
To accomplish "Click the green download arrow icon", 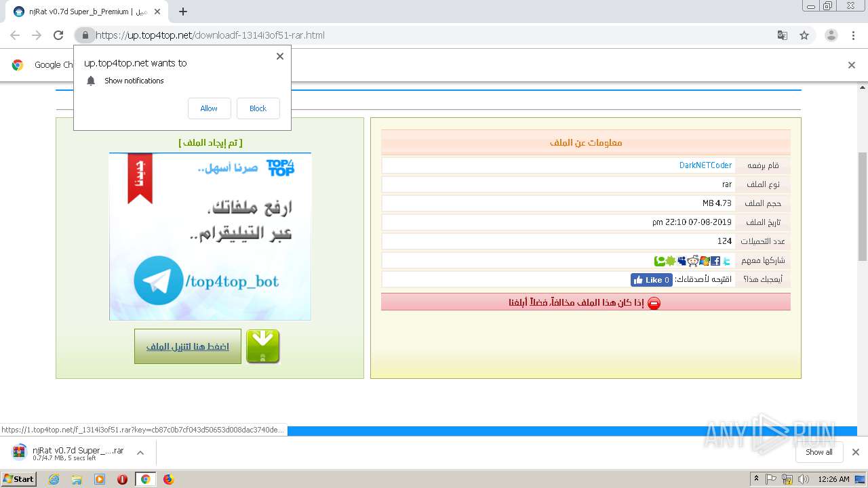I will pos(262,346).
